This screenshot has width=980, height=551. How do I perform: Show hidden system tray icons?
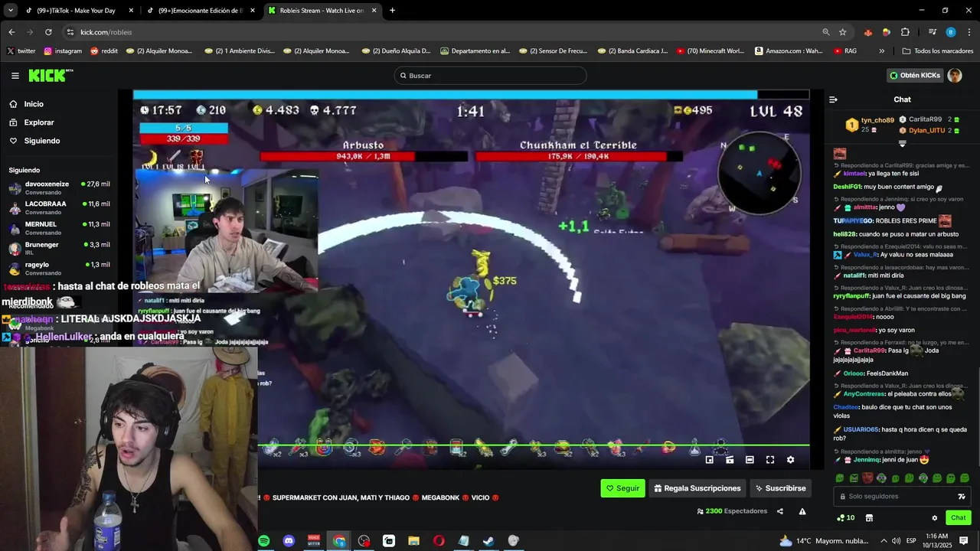pos(883,541)
